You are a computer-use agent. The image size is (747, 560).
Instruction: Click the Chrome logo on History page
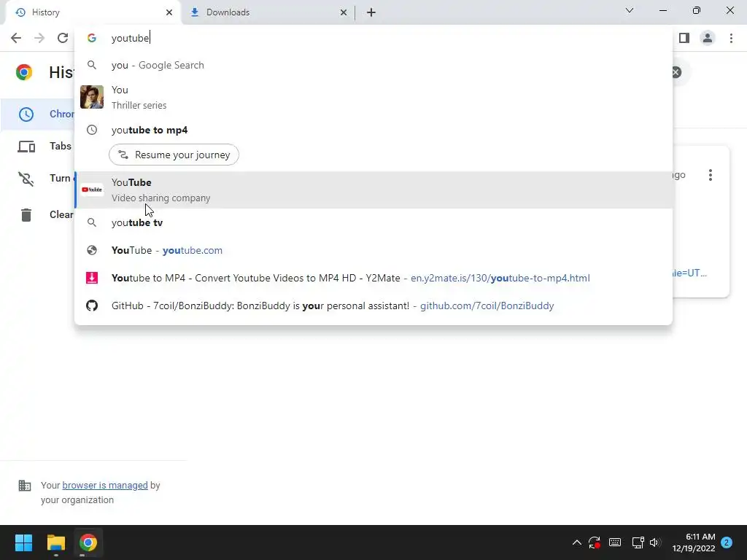point(24,72)
